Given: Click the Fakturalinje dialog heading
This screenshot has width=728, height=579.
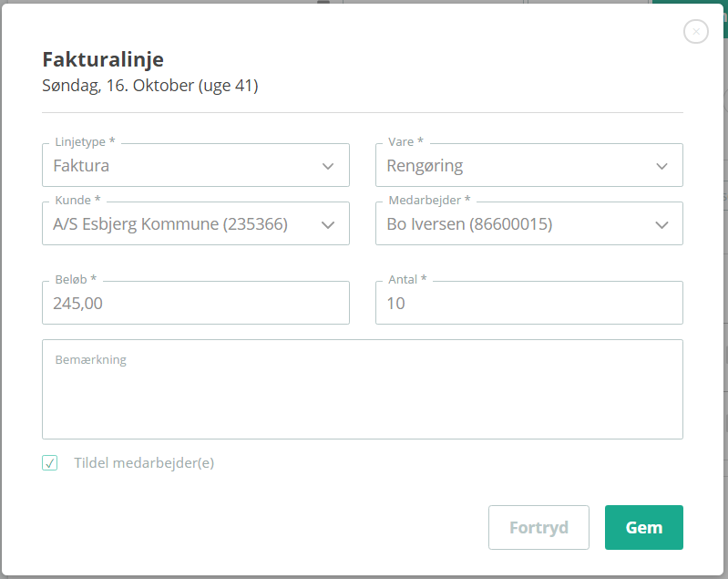Looking at the screenshot, I should (103, 59).
